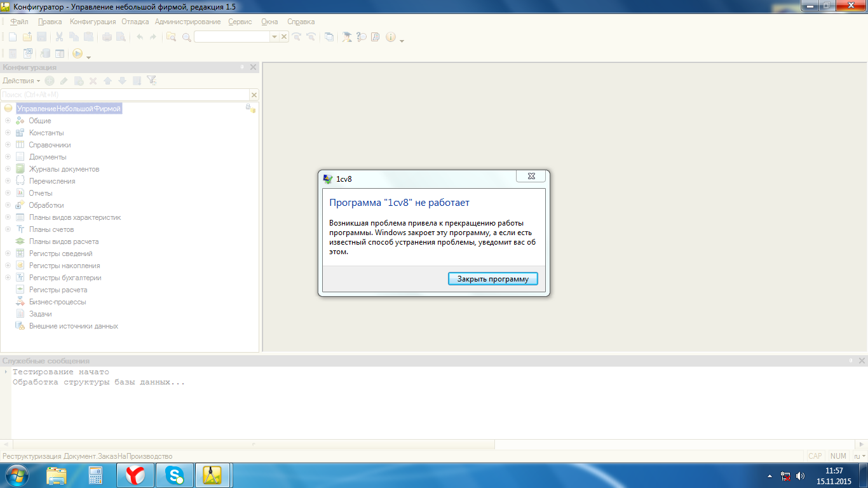Open the Администрирование menu
This screenshot has width=868, height=488.
[x=187, y=22]
